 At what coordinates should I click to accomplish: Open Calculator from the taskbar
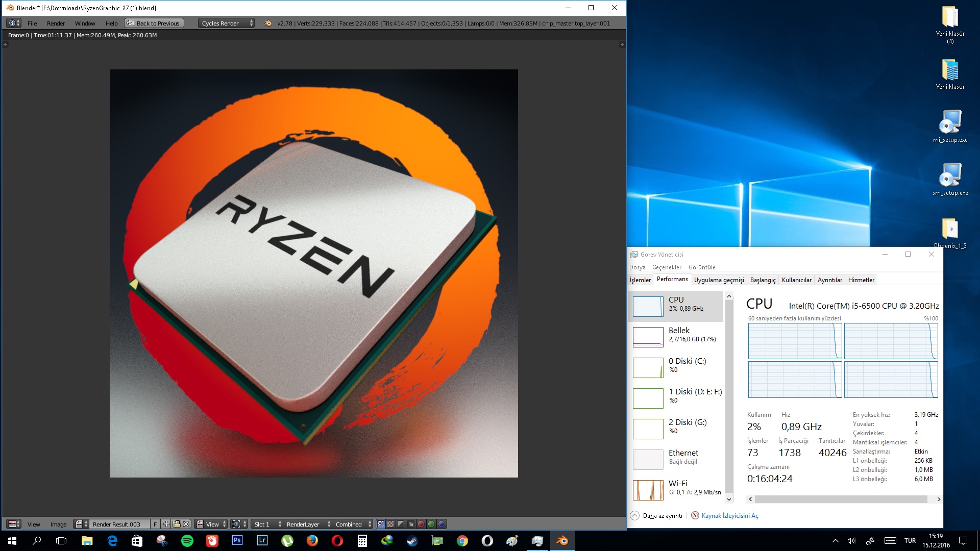(x=362, y=540)
